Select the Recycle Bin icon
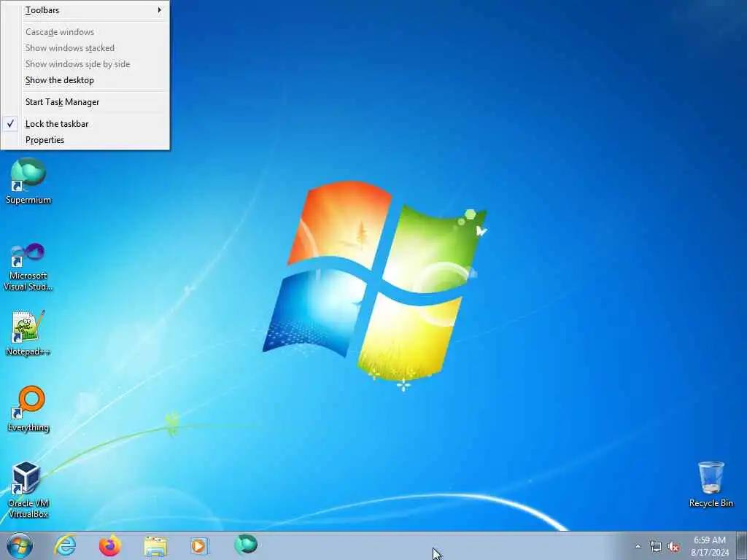The height and width of the screenshot is (560, 747). pos(711,484)
